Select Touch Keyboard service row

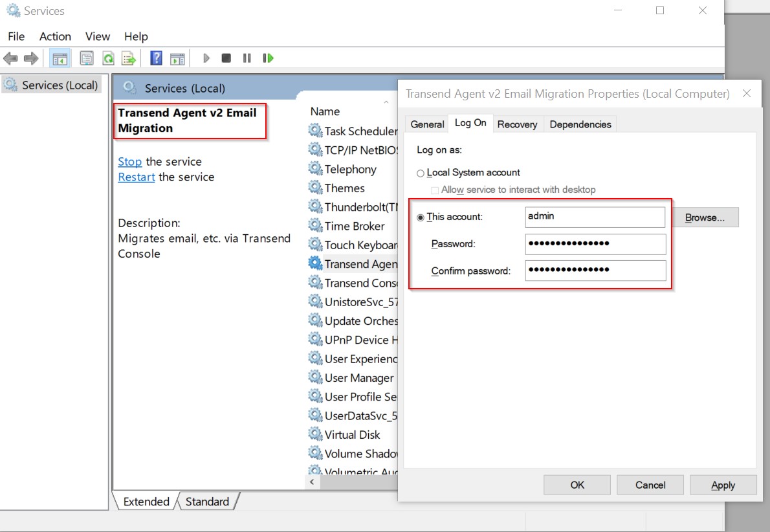coord(353,245)
